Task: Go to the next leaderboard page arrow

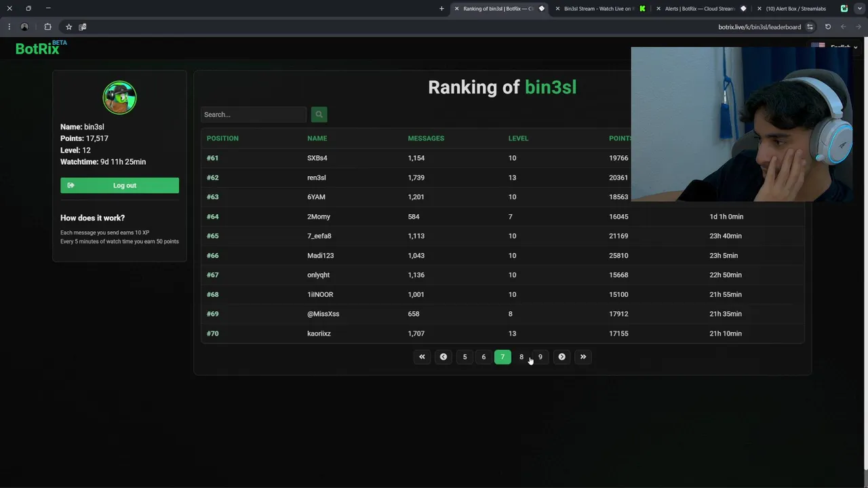Action: (x=561, y=357)
